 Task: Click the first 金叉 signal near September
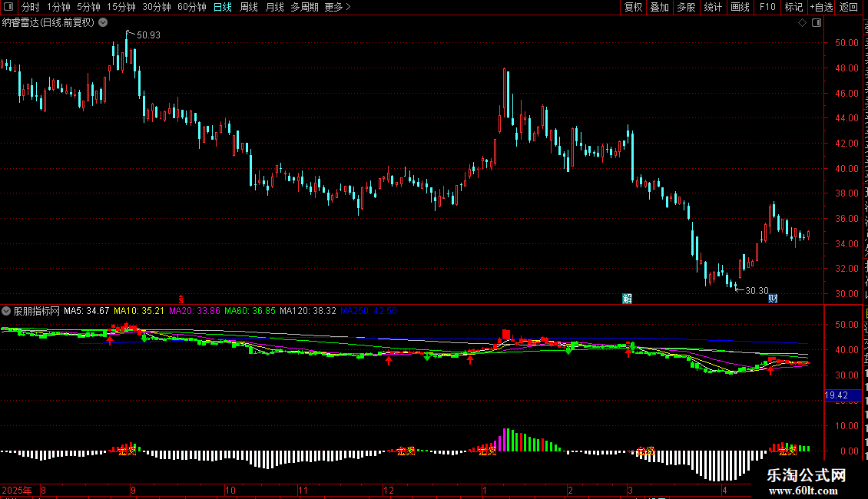click(x=127, y=451)
